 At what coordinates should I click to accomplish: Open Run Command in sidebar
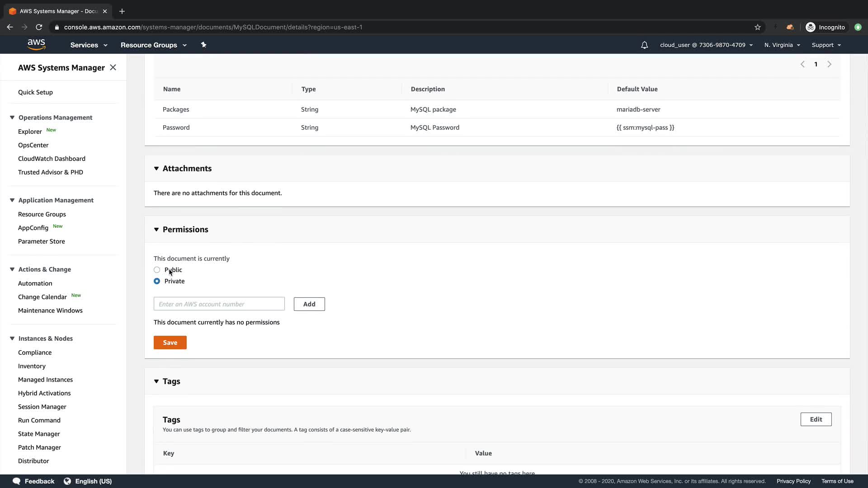(x=39, y=420)
